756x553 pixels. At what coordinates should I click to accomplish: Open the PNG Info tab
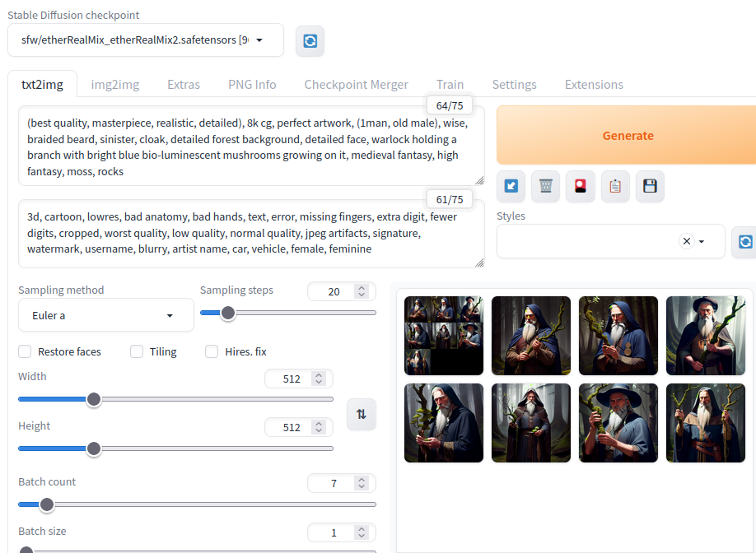click(x=252, y=85)
